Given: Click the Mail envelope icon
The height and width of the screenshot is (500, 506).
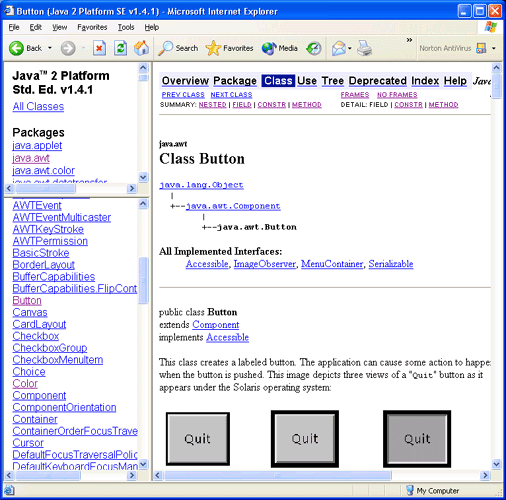Looking at the screenshot, I should pyautogui.click(x=339, y=48).
